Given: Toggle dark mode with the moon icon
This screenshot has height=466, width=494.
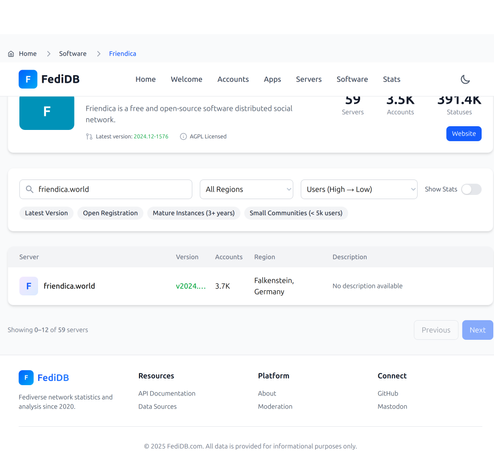Looking at the screenshot, I should tap(465, 79).
